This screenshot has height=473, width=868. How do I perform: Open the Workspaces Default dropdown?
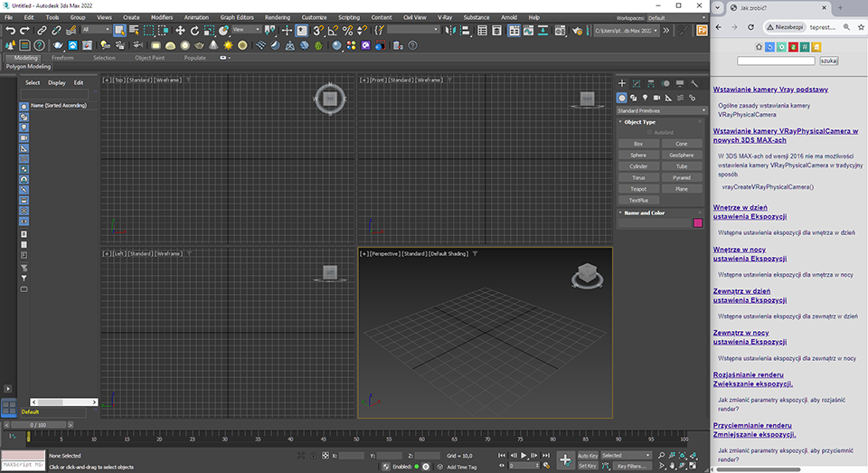pyautogui.click(x=677, y=18)
